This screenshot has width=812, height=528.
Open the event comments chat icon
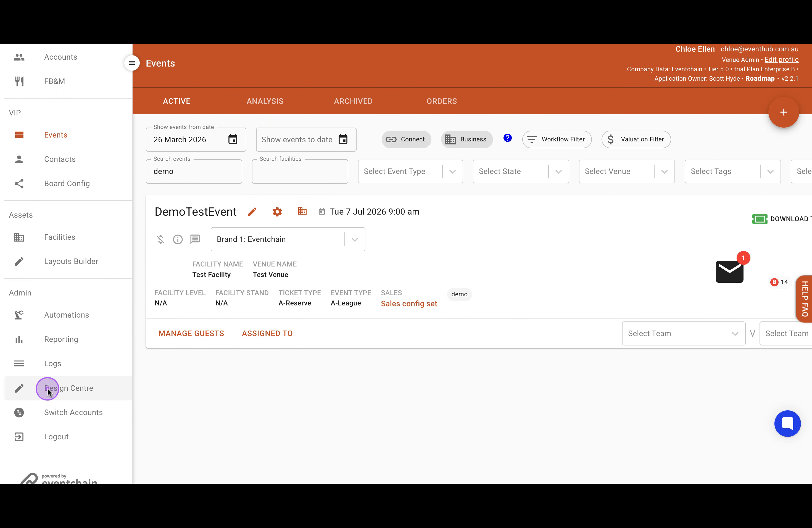(195, 239)
